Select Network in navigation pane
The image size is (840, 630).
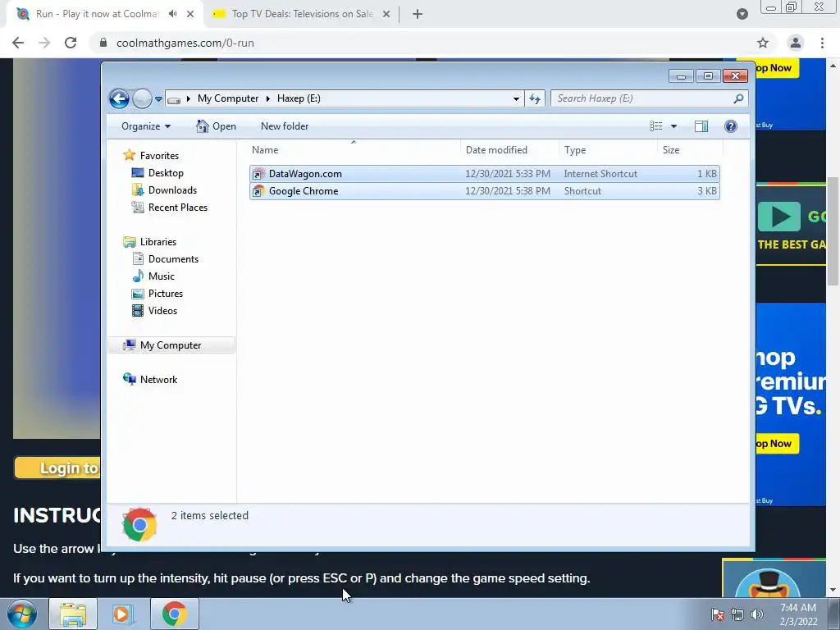(158, 379)
